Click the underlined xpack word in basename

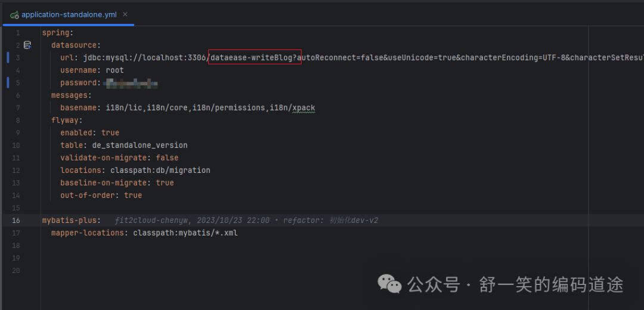(304, 108)
